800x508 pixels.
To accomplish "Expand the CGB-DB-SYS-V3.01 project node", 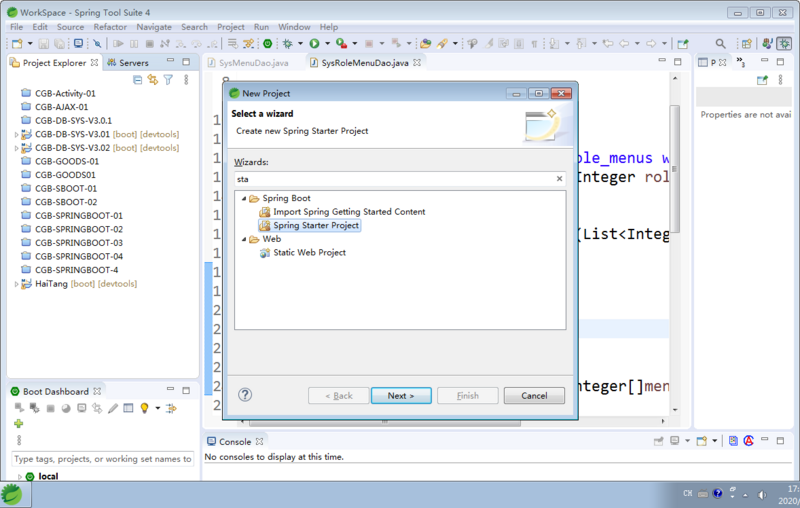I will (x=16, y=135).
